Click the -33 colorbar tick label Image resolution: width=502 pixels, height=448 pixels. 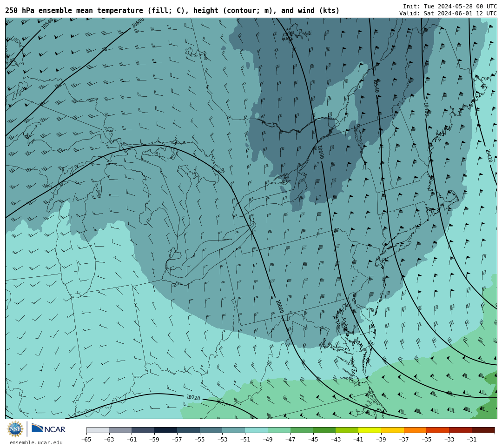(449, 440)
